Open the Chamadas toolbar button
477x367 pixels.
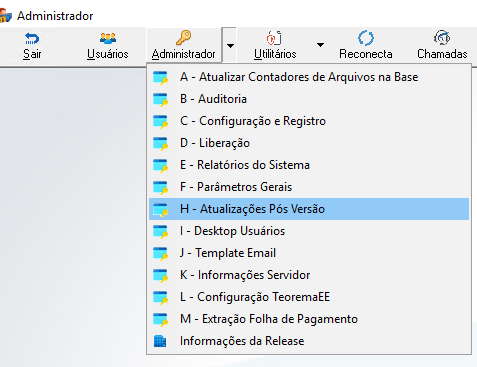(442, 45)
